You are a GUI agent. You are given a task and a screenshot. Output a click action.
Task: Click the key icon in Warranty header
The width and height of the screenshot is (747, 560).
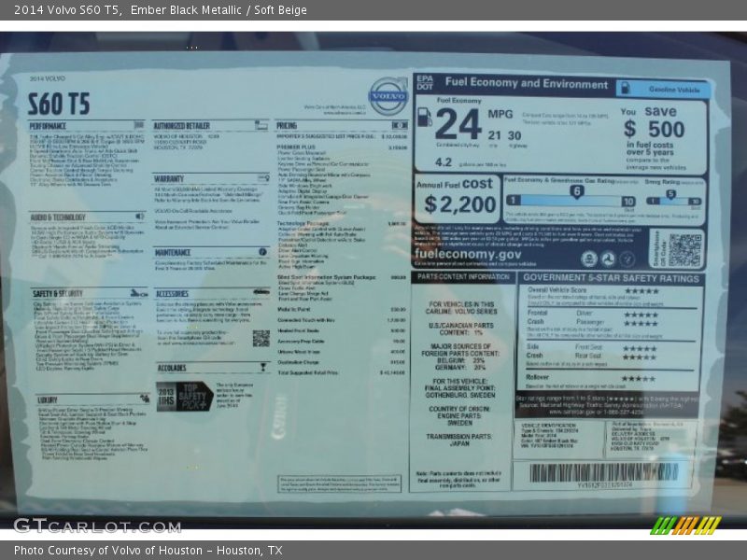(263, 177)
